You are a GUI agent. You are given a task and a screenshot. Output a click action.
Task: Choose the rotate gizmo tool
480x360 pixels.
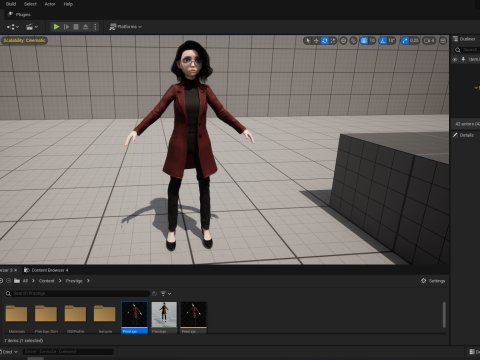pyautogui.click(x=325, y=41)
